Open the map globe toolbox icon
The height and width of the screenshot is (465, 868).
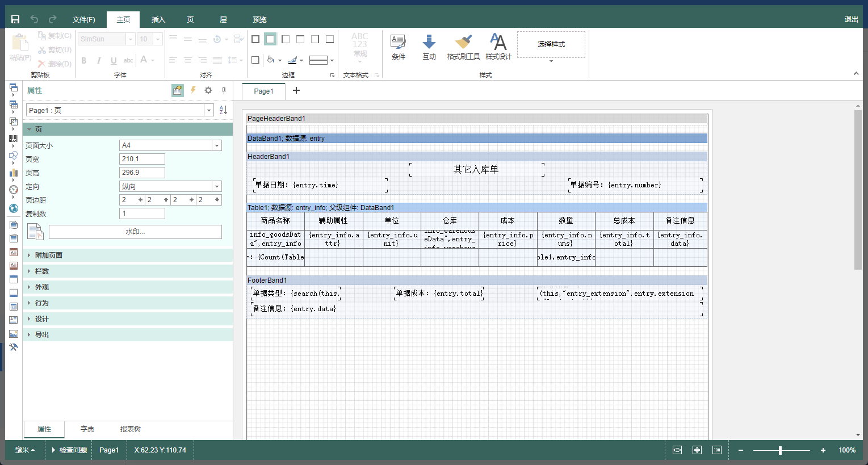(14, 208)
